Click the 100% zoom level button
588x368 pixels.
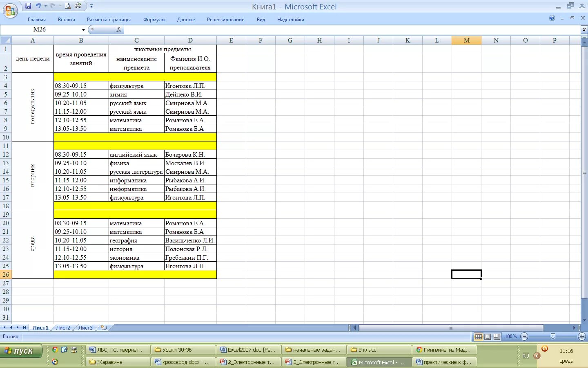[x=510, y=337]
